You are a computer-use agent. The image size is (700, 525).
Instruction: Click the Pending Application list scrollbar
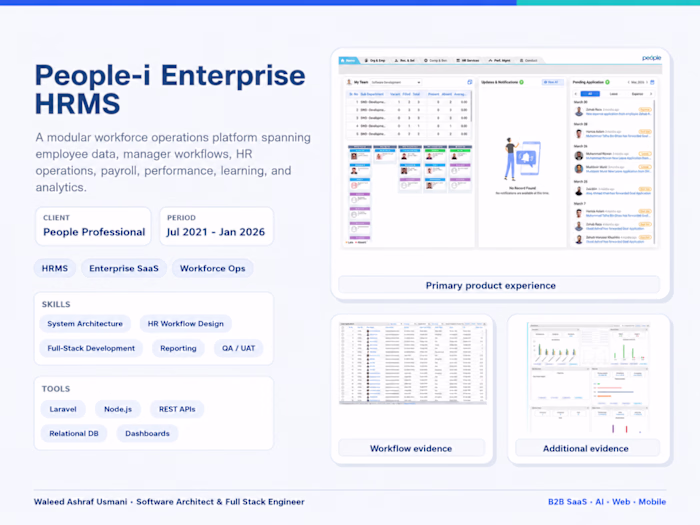654,172
